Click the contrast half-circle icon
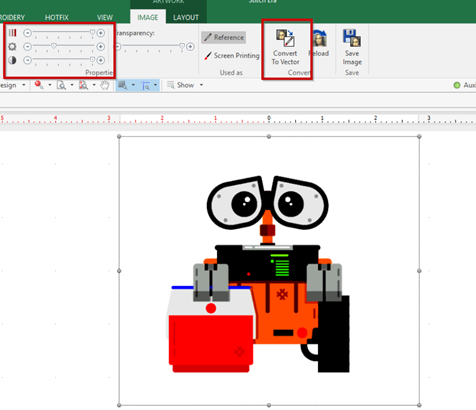Image resolution: width=476 pixels, height=410 pixels. click(12, 60)
